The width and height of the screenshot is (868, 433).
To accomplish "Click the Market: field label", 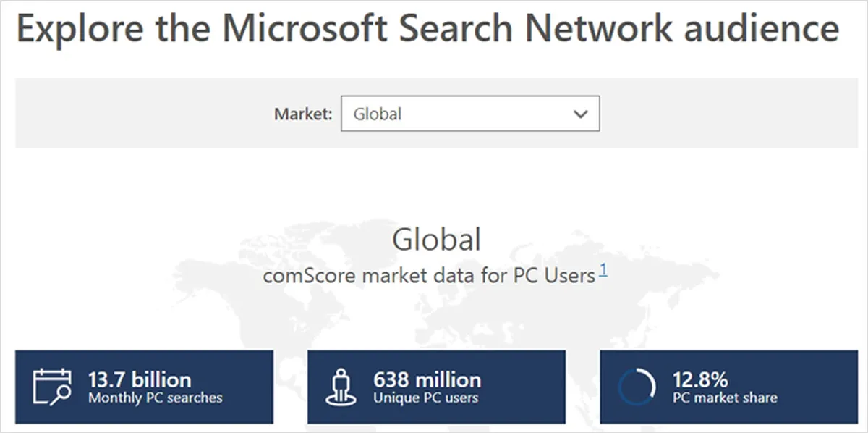I will click(303, 114).
